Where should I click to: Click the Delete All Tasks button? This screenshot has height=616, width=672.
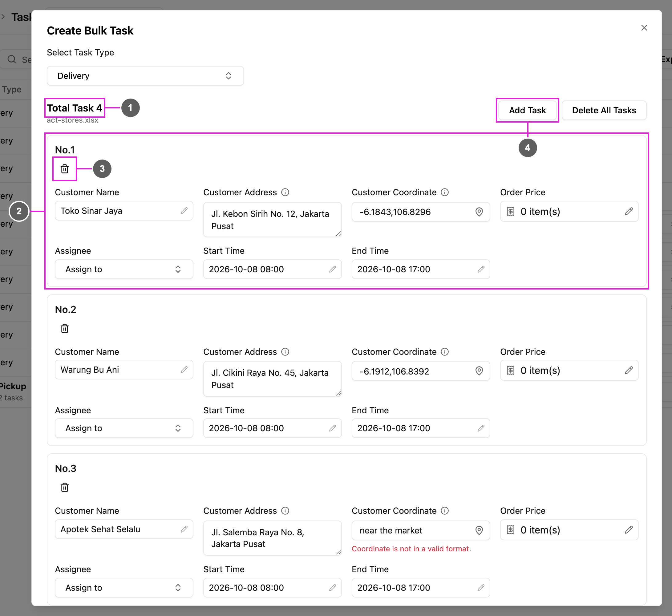pos(604,110)
